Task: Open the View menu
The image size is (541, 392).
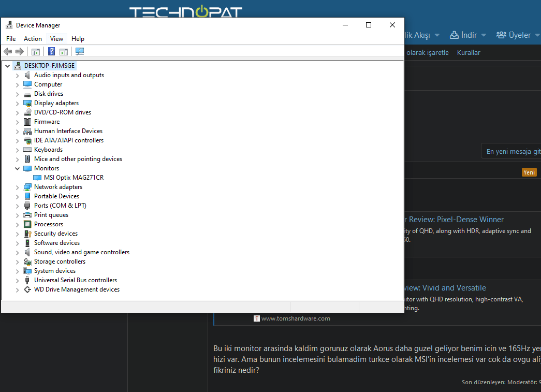Action: [x=56, y=39]
